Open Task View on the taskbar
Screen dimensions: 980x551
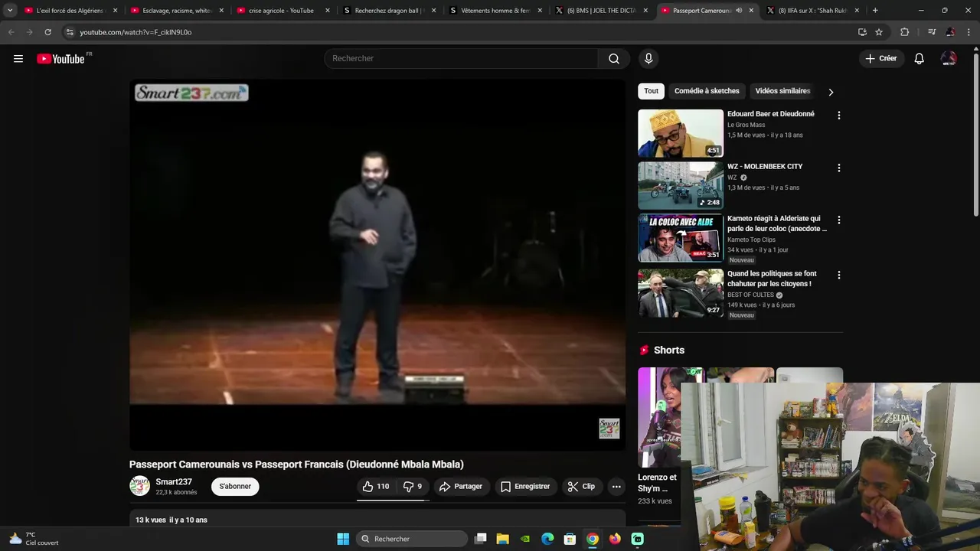(x=481, y=539)
